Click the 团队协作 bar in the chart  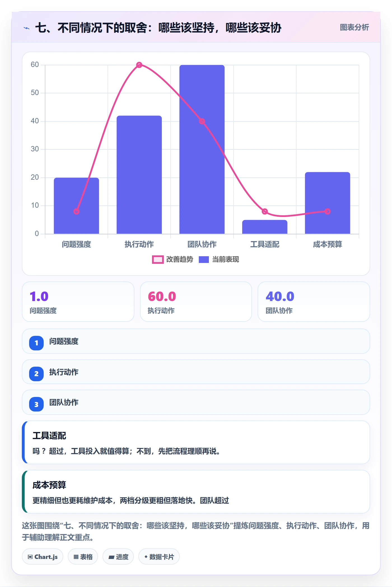pos(202,149)
